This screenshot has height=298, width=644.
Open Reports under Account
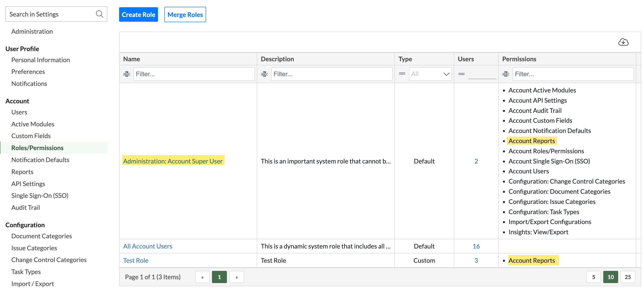(x=22, y=172)
